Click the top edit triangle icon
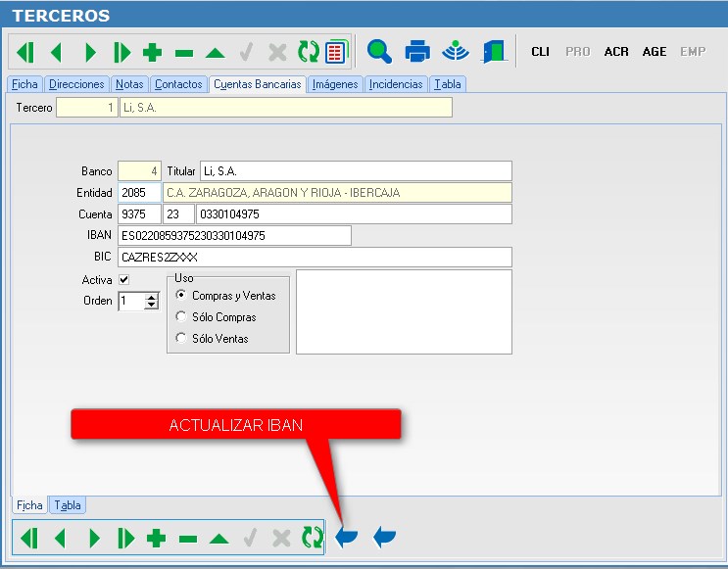The width and height of the screenshot is (728, 569). [x=215, y=53]
